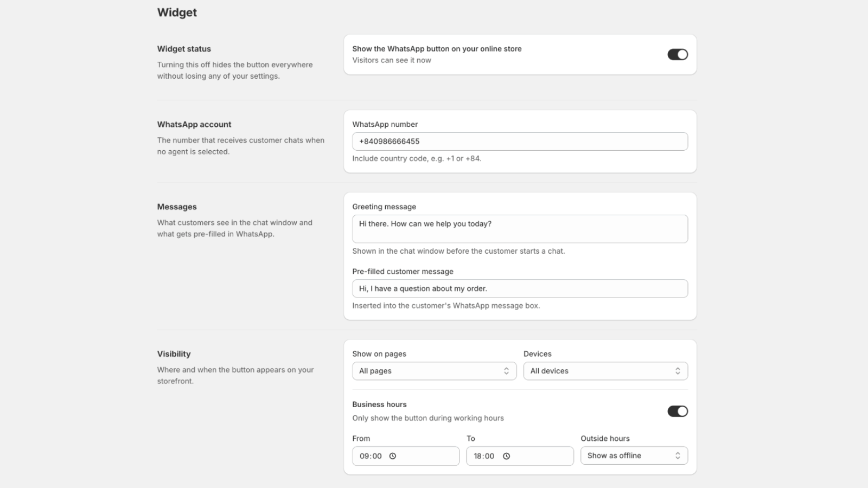Click 'Only show the button during working hours'
Viewport: 868px width, 488px height.
pyautogui.click(x=428, y=418)
